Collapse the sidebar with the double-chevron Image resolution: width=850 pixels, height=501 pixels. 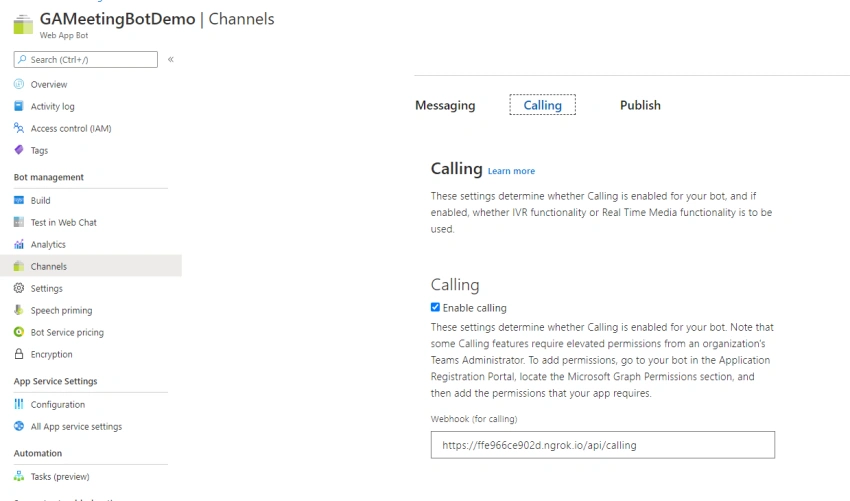(171, 60)
